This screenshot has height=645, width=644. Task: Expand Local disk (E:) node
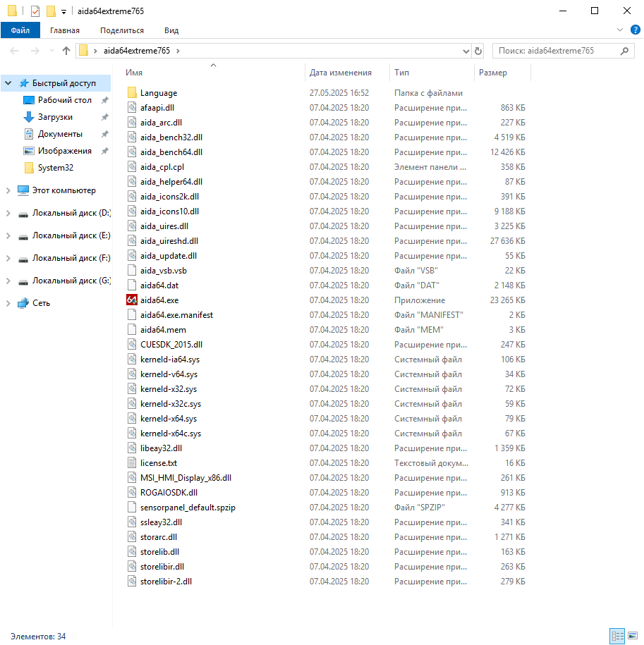point(8,235)
